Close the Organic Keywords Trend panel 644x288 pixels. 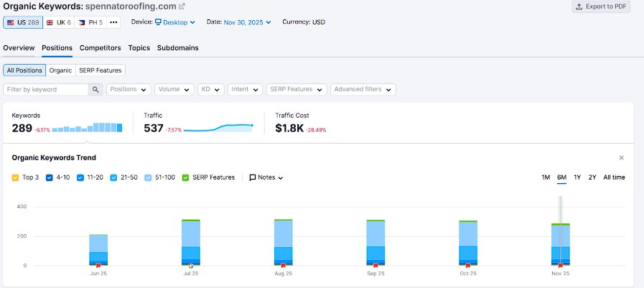(622, 158)
